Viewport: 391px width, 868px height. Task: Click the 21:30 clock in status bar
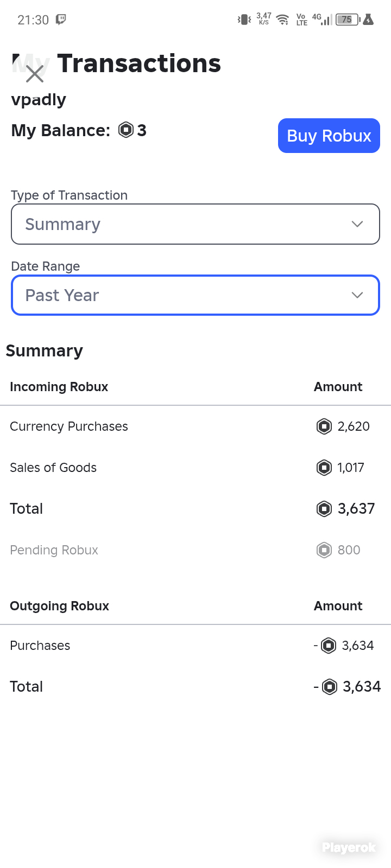[x=33, y=20]
